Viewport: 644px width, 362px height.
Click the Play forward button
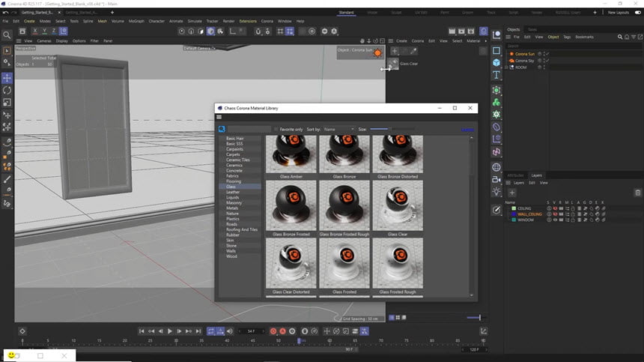tap(170, 331)
